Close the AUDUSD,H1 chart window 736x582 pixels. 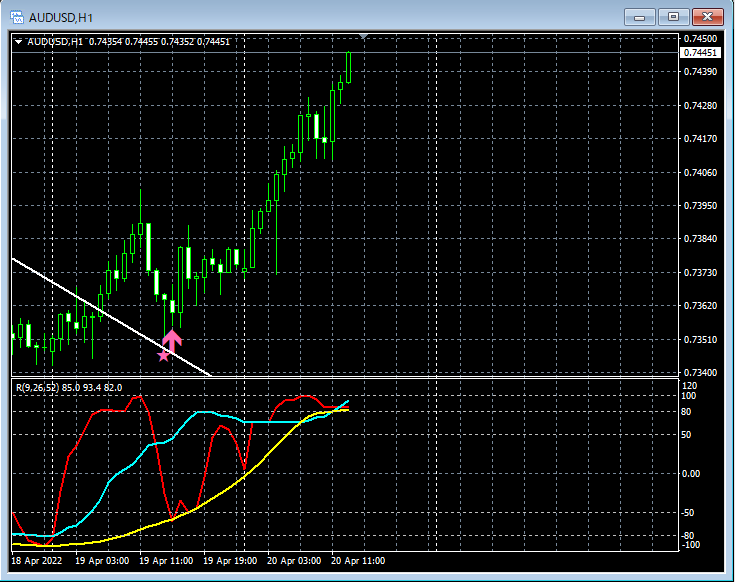tap(708, 17)
